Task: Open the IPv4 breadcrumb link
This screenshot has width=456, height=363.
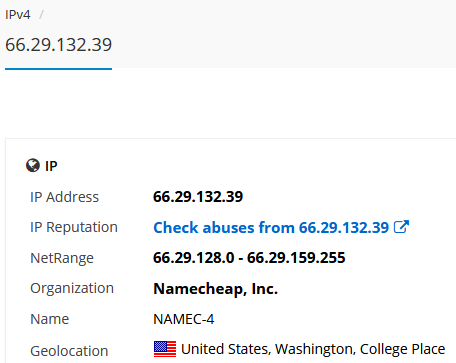Action: click(18, 15)
